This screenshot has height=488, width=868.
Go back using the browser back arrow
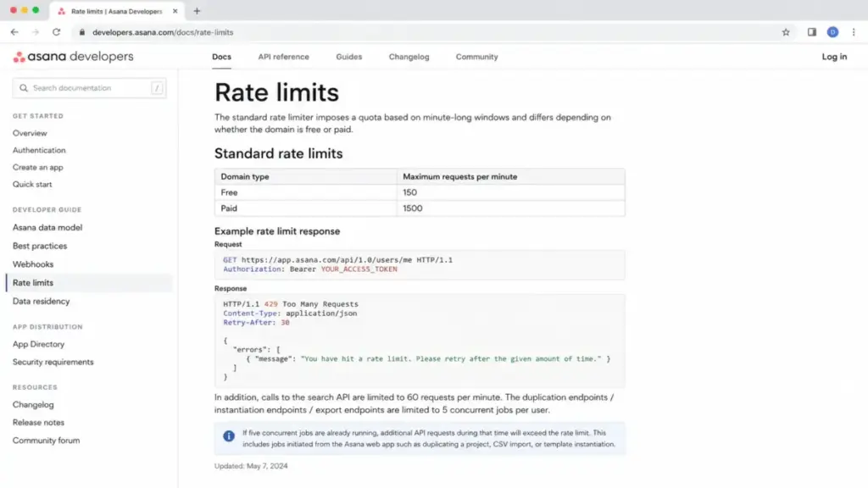(x=14, y=32)
